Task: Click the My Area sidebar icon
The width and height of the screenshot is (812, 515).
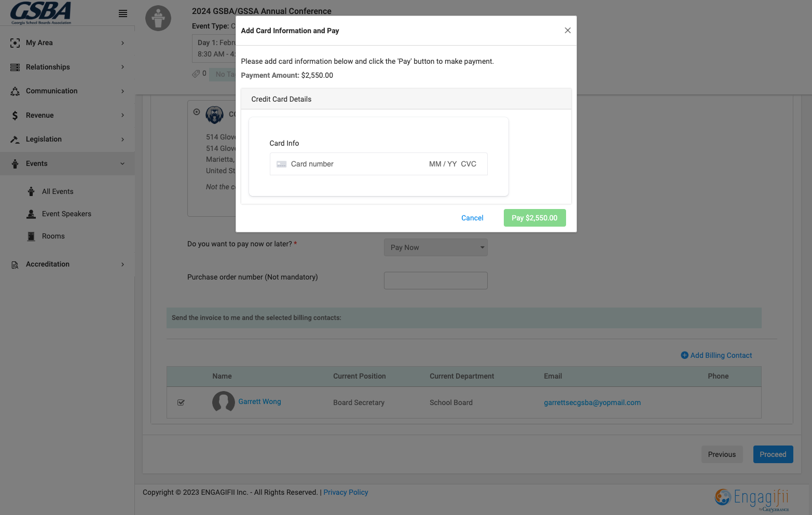Action: (x=15, y=43)
